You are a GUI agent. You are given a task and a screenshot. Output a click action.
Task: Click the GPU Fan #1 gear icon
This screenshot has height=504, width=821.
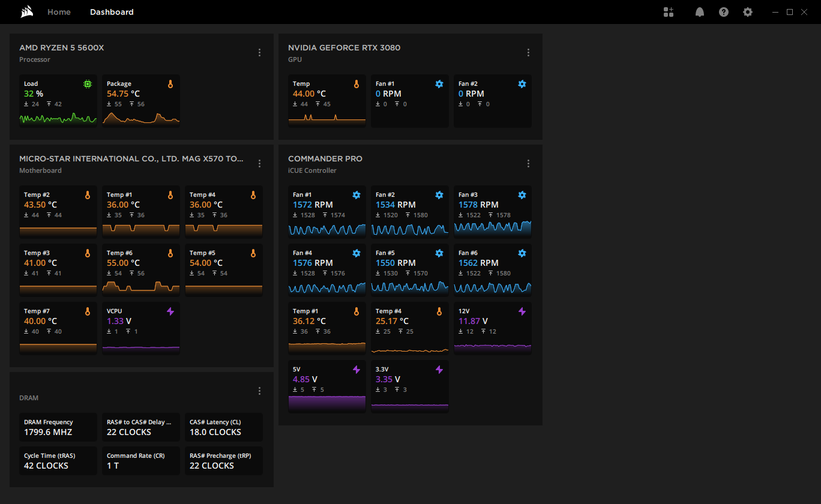pyautogui.click(x=439, y=84)
